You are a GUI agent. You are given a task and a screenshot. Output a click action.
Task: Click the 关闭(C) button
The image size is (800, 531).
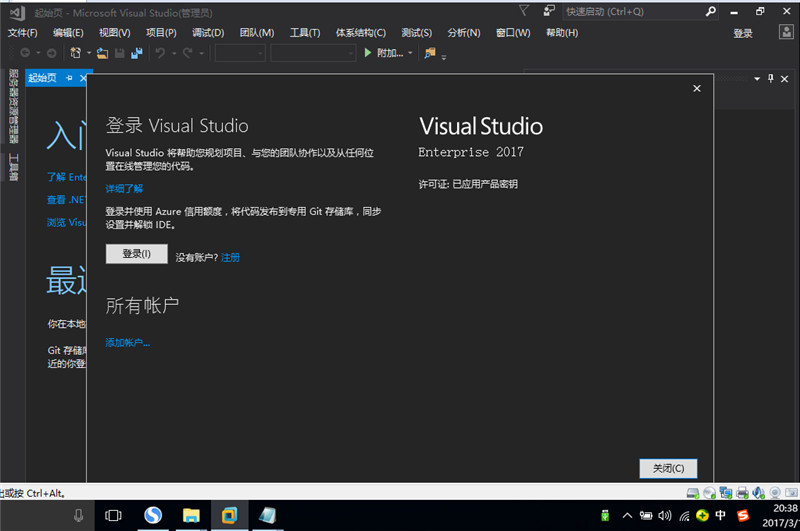(668, 468)
